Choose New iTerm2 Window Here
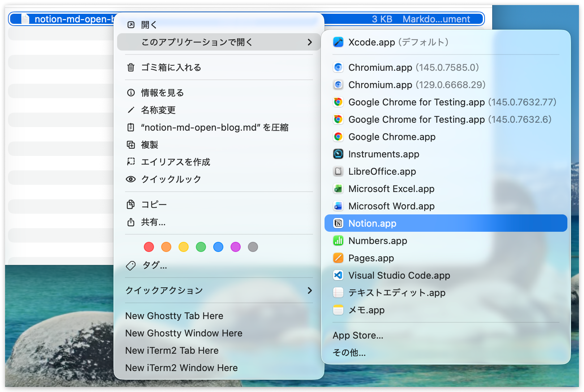This screenshot has height=392, width=584. [219, 368]
